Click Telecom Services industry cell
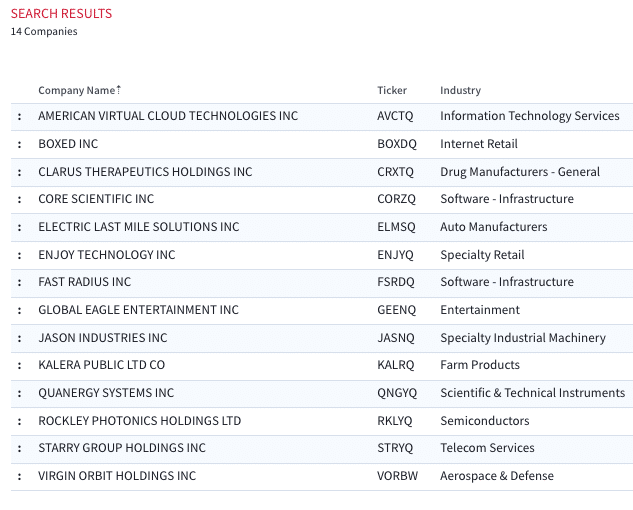The width and height of the screenshot is (633, 510). (487, 448)
